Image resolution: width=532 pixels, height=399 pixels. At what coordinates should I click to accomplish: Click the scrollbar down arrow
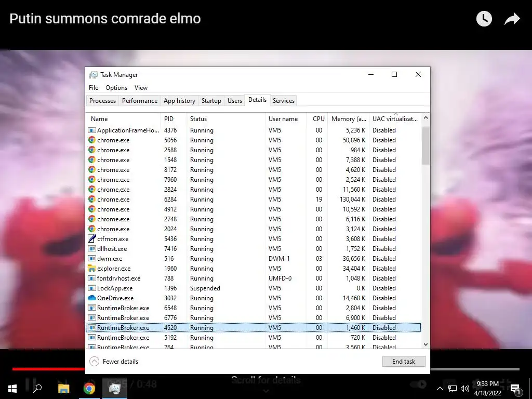pyautogui.click(x=426, y=344)
